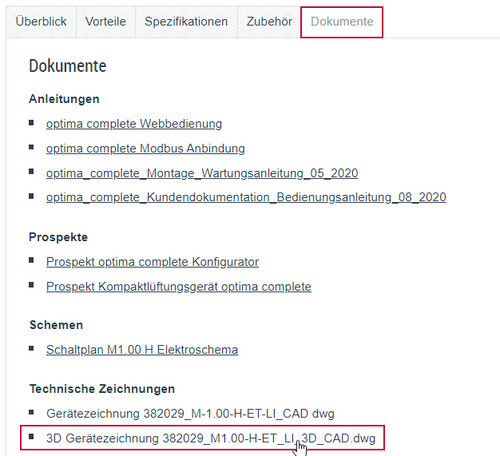Open the Vorteile tab
Image resolution: width=500 pixels, height=456 pixels.
pyautogui.click(x=106, y=22)
